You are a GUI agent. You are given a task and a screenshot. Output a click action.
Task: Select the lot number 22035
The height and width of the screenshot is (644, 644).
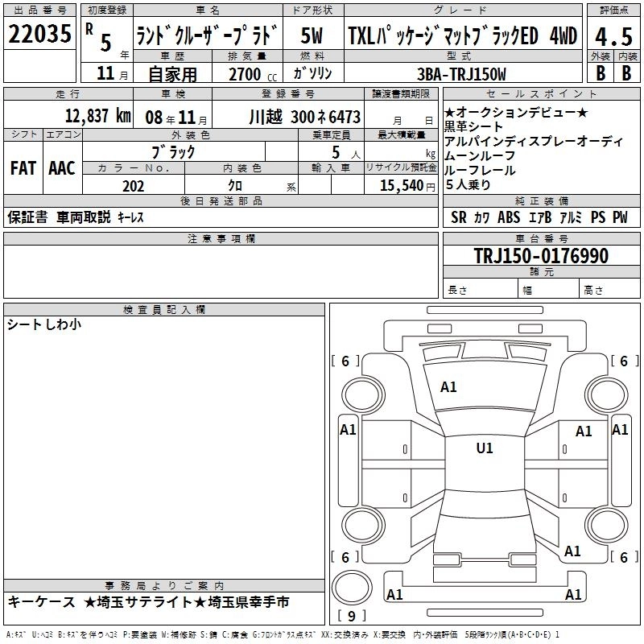[x=39, y=35]
